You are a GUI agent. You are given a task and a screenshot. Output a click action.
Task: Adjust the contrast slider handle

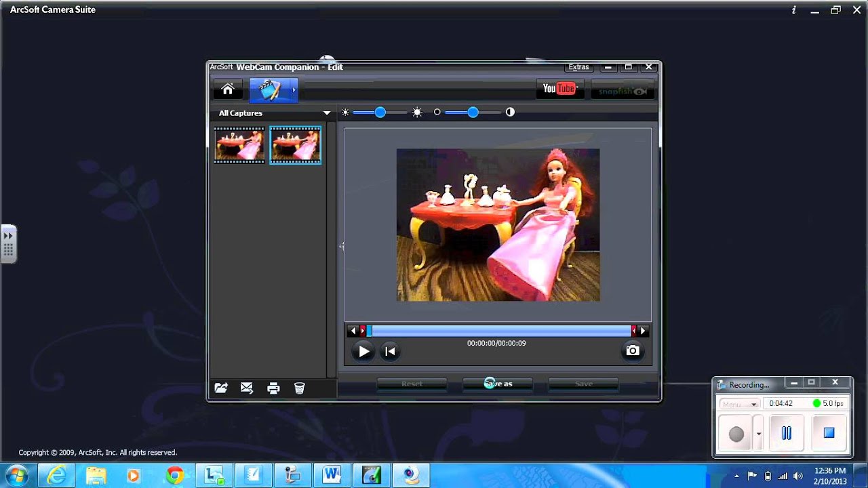(473, 113)
